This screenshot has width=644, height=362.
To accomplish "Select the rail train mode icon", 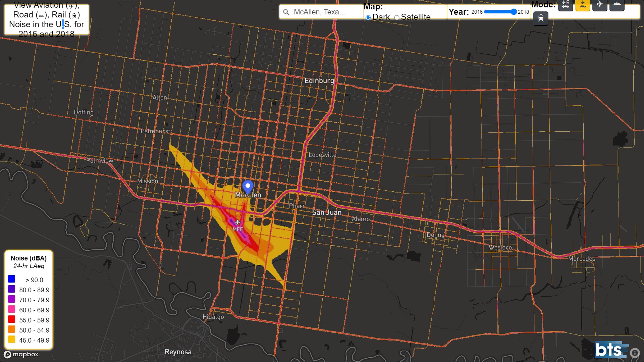I will tap(541, 19).
